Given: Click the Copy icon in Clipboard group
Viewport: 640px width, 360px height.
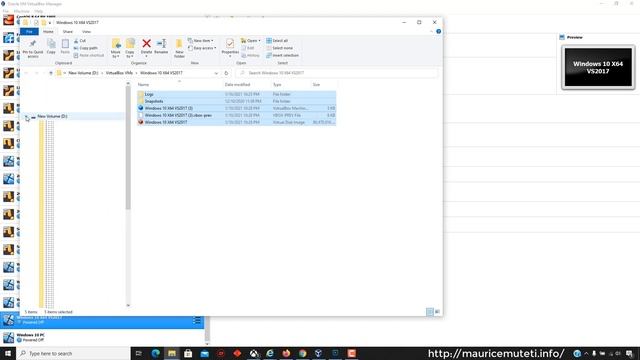Looking at the screenshot, I should (51, 44).
